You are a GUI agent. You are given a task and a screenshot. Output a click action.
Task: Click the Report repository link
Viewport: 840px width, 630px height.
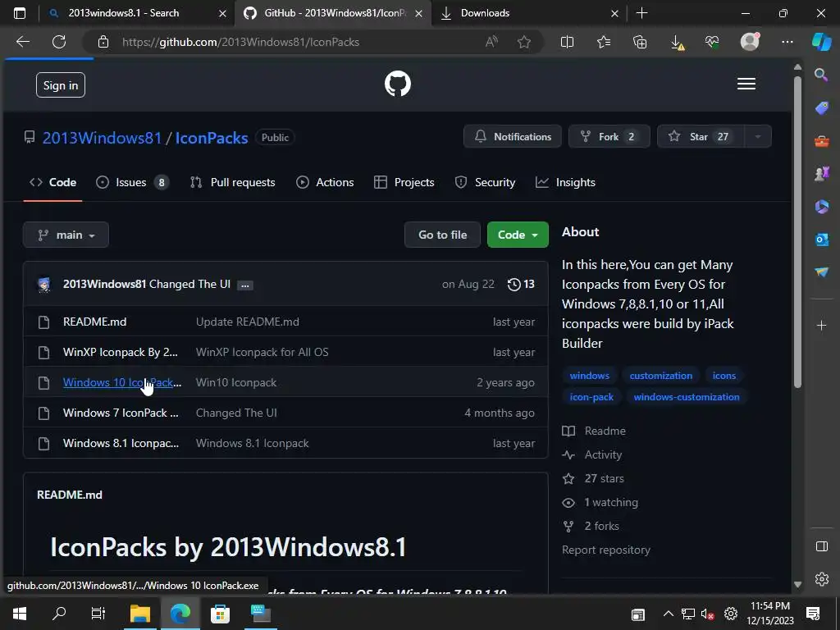[x=606, y=550]
